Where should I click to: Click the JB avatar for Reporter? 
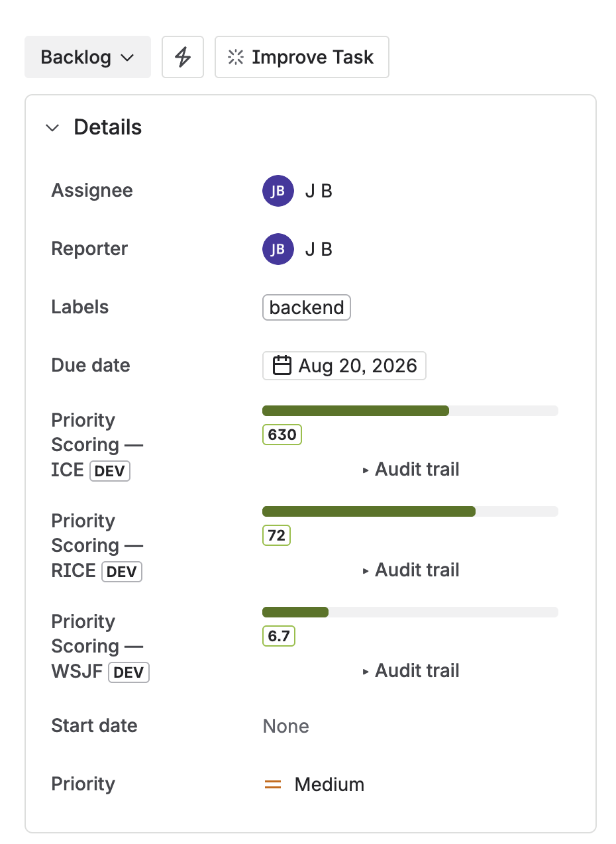[x=278, y=248]
